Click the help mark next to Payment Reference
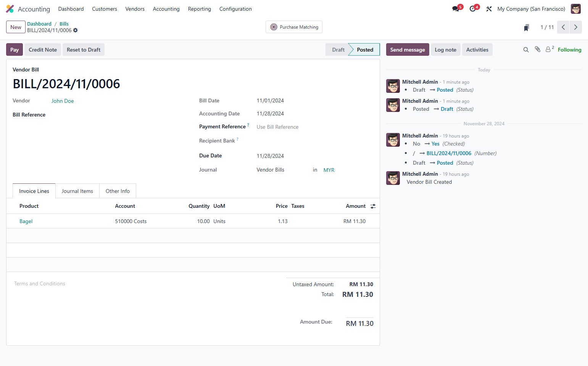Screen dimensions: 588x366 (x=248, y=125)
